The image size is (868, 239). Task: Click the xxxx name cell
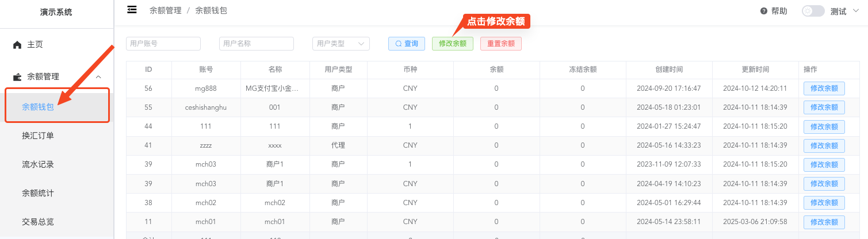pos(275,145)
